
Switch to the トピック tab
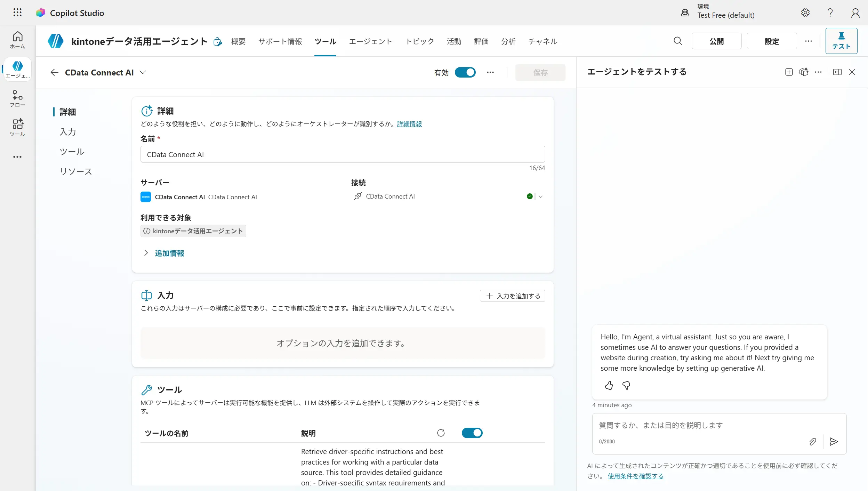tap(420, 41)
